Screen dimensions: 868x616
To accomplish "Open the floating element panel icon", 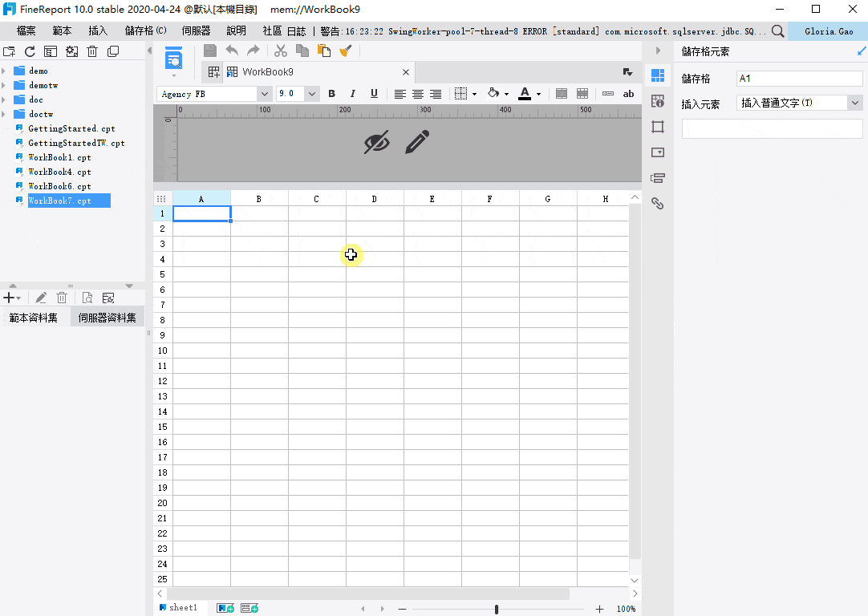I will [x=658, y=127].
